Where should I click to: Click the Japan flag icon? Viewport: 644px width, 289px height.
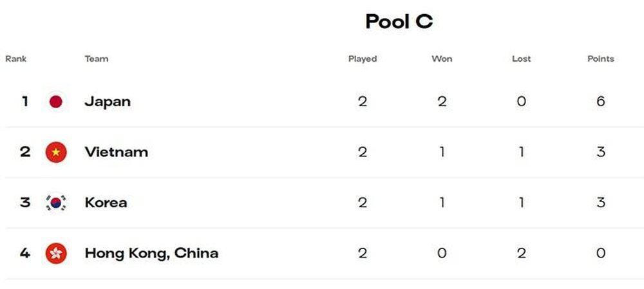[56, 102]
